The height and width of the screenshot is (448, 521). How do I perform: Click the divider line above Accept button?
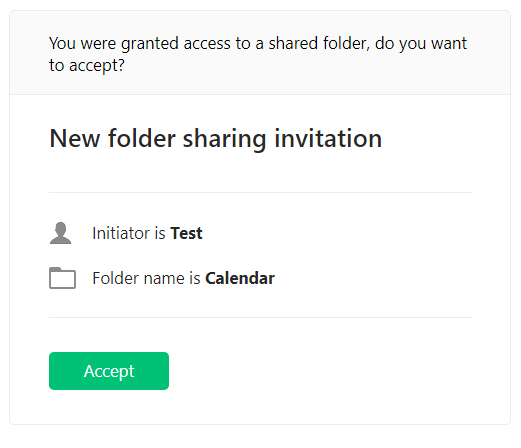tap(260, 318)
